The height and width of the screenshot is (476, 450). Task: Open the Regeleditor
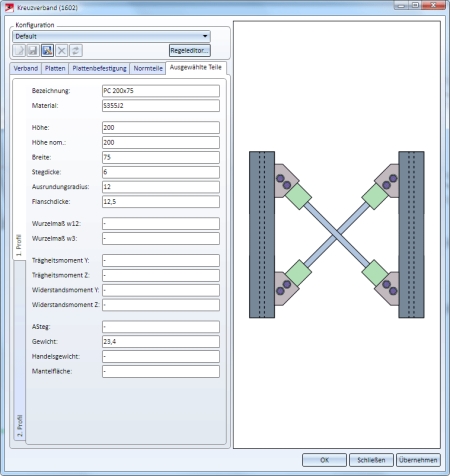click(x=190, y=51)
